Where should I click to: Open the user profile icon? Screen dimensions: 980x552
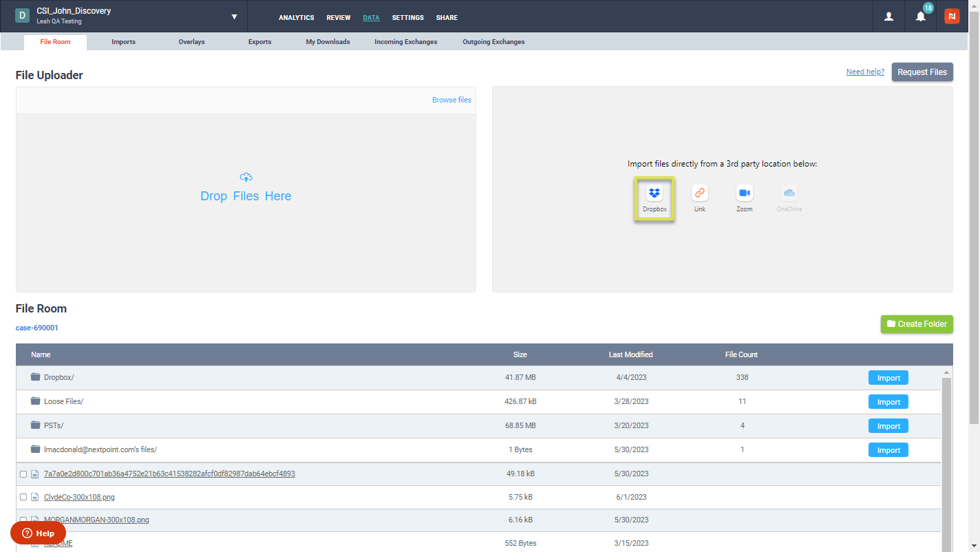click(889, 17)
